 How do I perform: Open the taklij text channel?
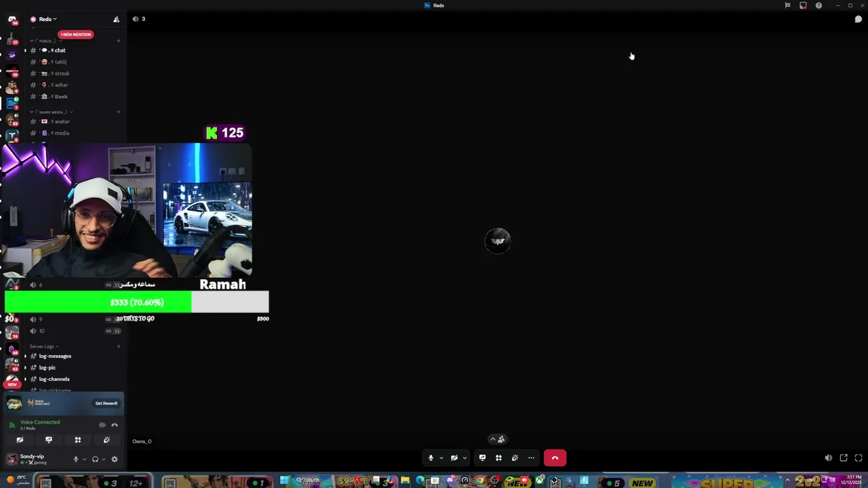tap(73, 62)
